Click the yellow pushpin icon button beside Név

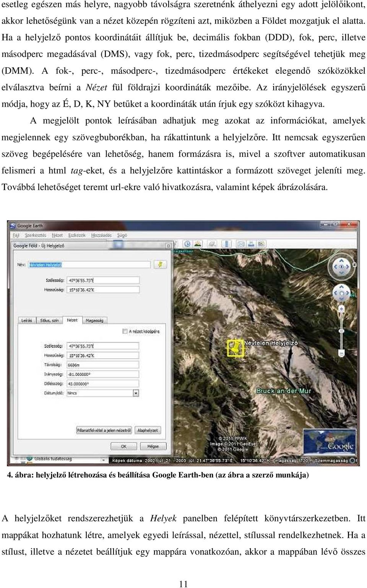pyautogui.click(x=160, y=265)
